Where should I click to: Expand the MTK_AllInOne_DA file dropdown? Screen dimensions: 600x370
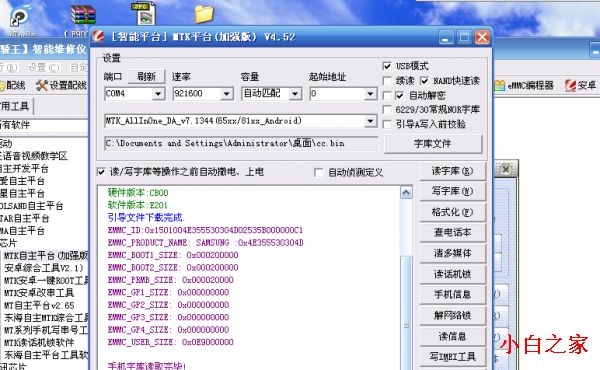370,121
